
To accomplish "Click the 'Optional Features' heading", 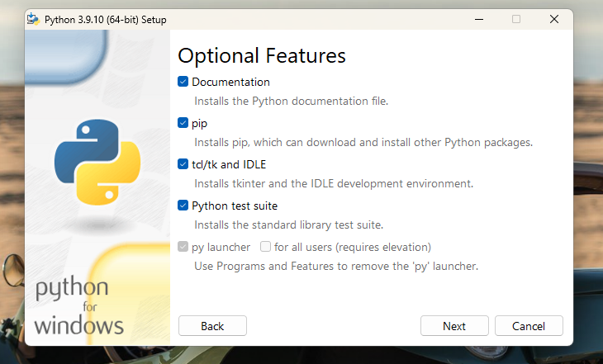I will (x=262, y=56).
